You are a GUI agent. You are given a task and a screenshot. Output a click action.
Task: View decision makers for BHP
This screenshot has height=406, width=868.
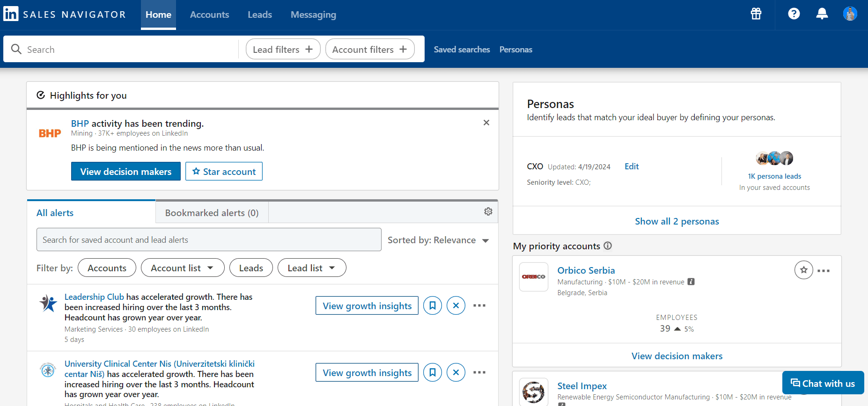[x=125, y=171]
